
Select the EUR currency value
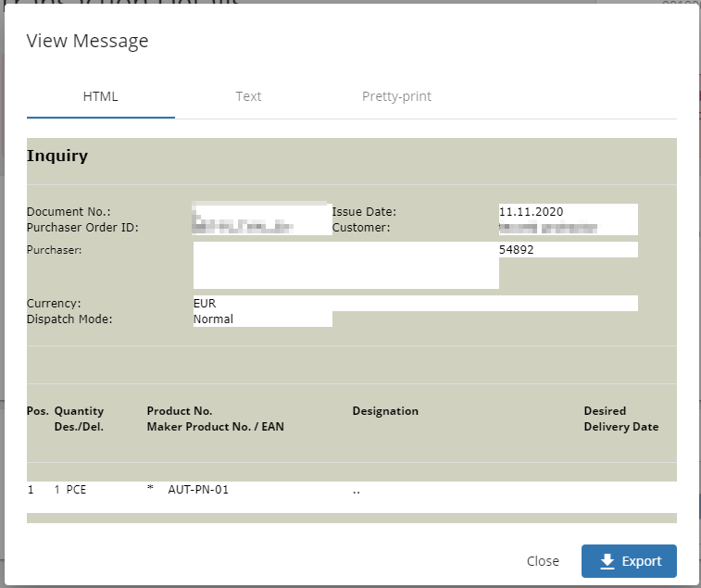point(205,304)
